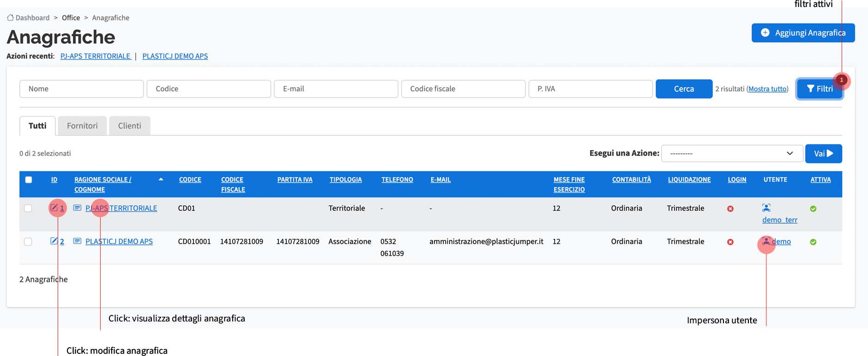Click into the E-mail search field
Screen dimensions: 868x356
[x=336, y=89]
